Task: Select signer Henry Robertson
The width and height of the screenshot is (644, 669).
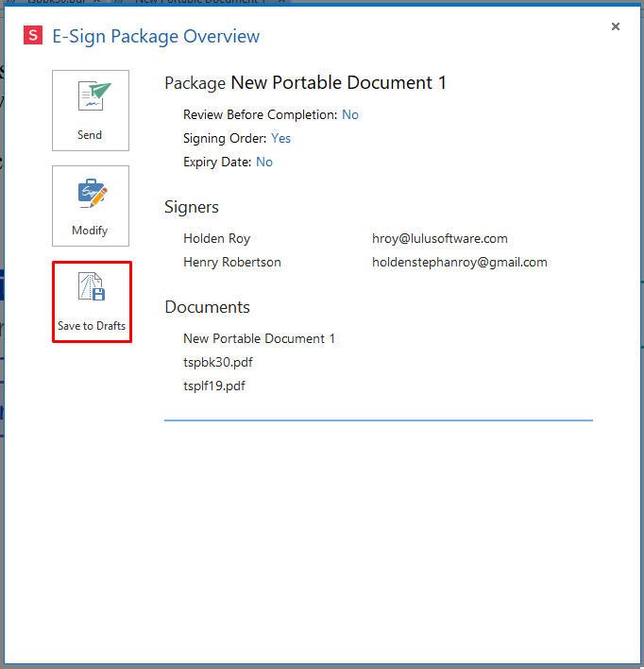Action: [x=231, y=263]
